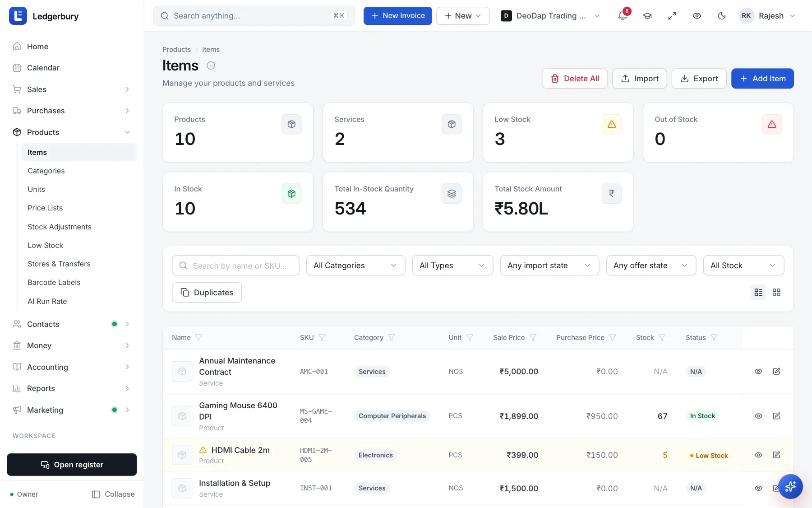Click the Add Item button
Screen dimensions: 812x508
(x=762, y=79)
